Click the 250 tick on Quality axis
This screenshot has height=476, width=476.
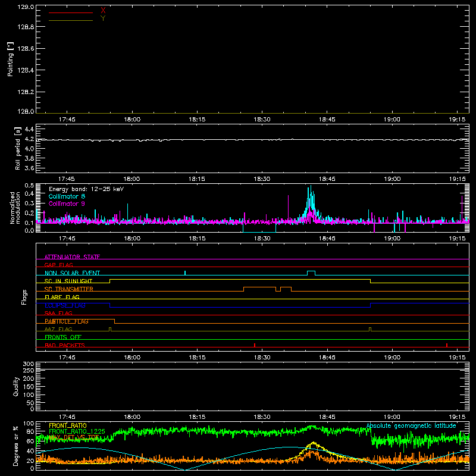pyautogui.click(x=29, y=370)
